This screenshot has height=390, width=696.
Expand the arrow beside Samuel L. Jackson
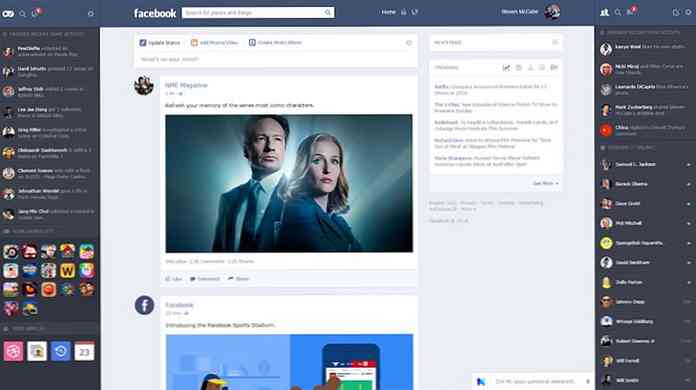[688, 165]
